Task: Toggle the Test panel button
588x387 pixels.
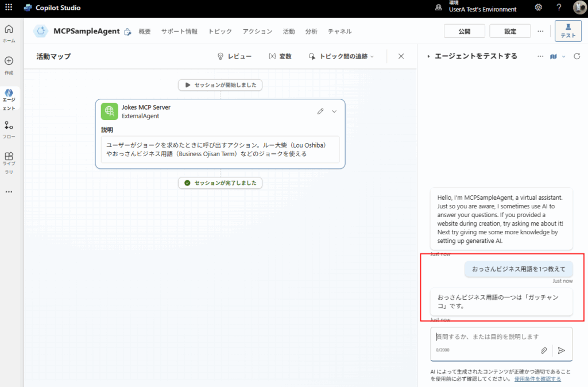Action: pos(568,31)
